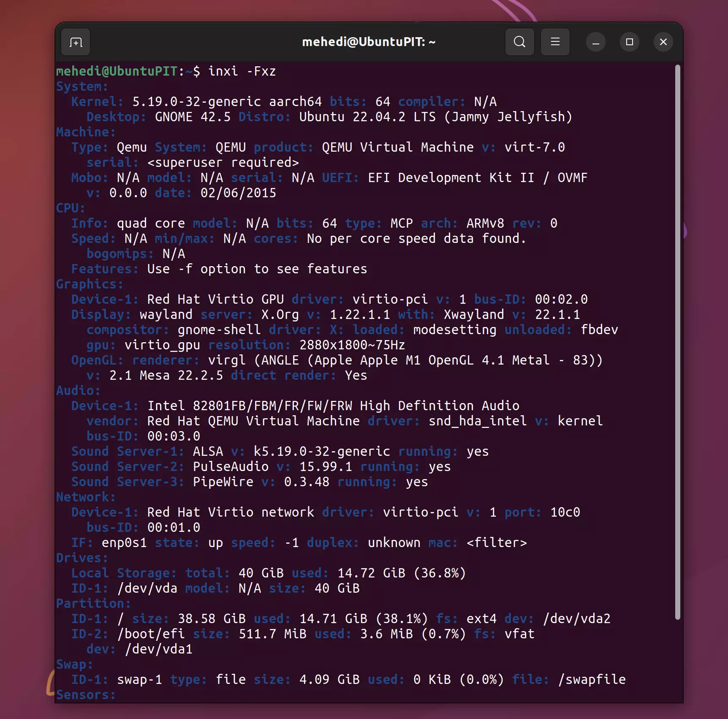Click the 'snd_hda_intel' driver value

(478, 421)
